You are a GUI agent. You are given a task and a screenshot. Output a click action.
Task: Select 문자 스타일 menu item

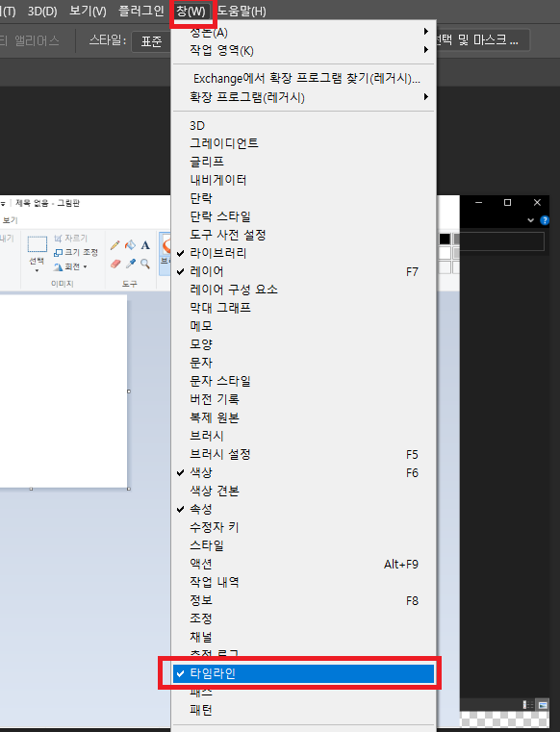[304, 381]
